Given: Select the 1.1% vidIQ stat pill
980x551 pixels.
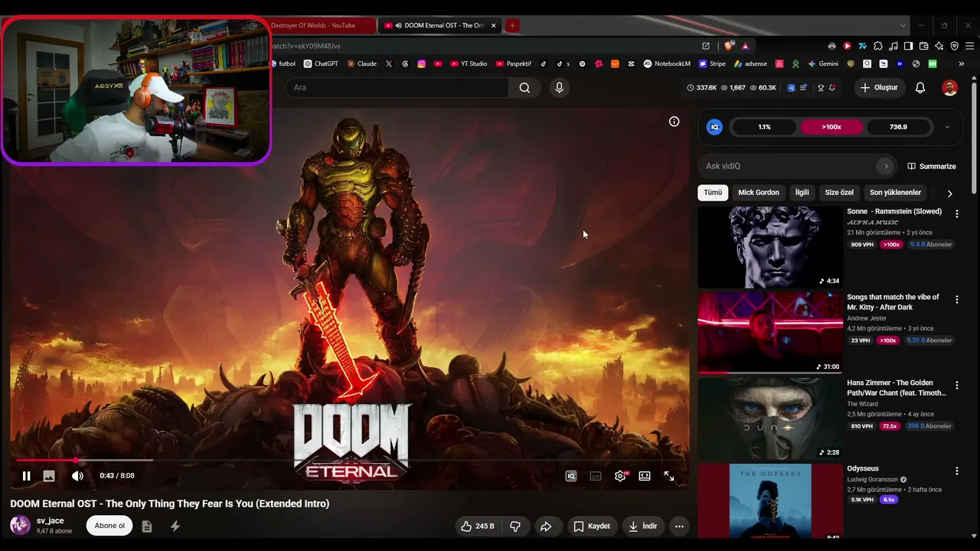Looking at the screenshot, I should [764, 127].
